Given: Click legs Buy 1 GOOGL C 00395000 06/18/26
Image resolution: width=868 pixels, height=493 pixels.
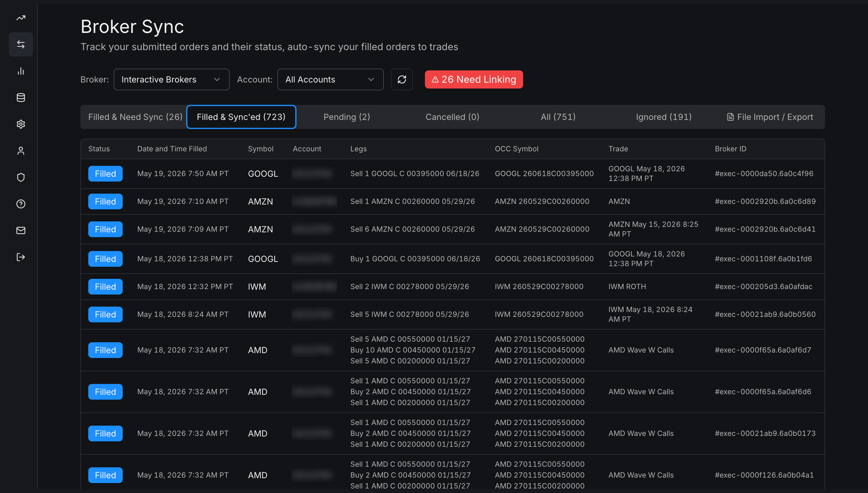Looking at the screenshot, I should pos(415,259).
